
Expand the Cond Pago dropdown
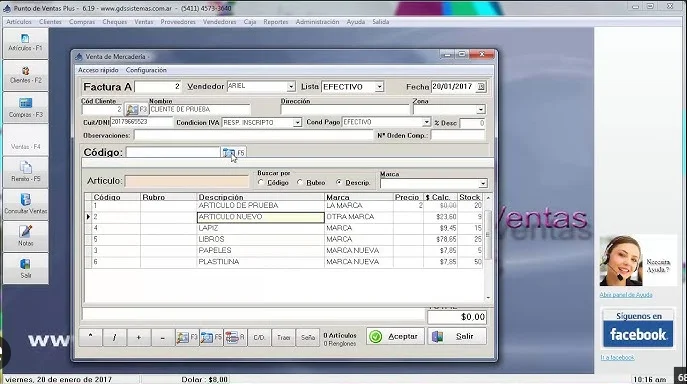click(426, 122)
